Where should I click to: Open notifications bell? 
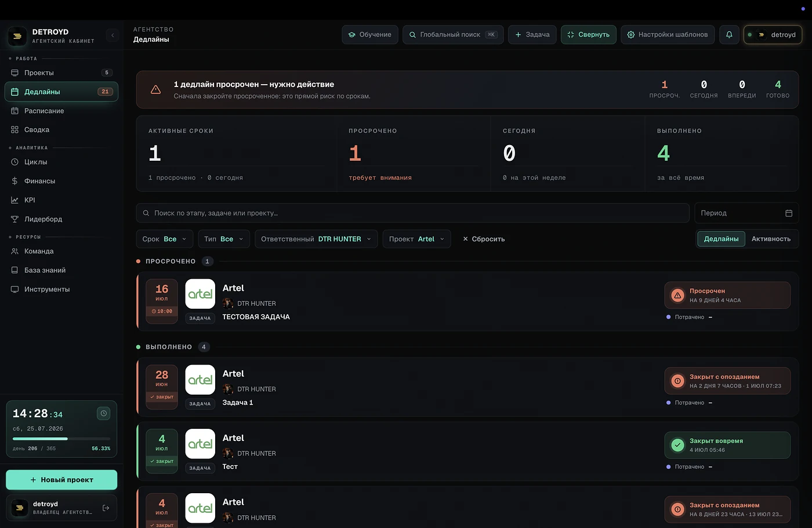[729, 35]
